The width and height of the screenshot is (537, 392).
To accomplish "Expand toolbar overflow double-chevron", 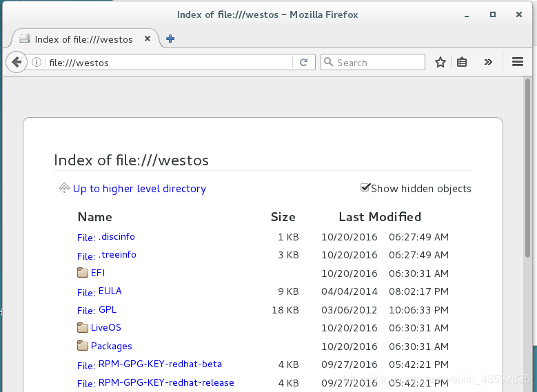I will pyautogui.click(x=488, y=62).
